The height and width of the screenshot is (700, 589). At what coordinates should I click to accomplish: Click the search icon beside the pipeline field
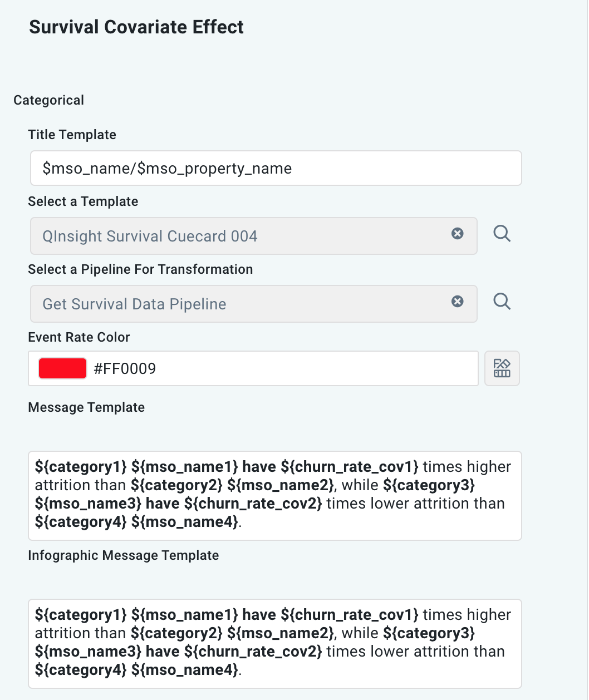[502, 302]
